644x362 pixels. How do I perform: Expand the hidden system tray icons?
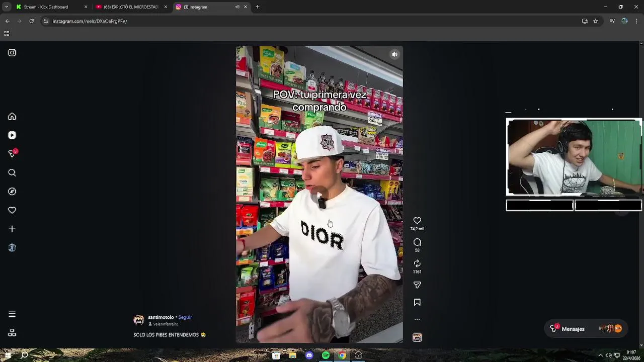600,355
